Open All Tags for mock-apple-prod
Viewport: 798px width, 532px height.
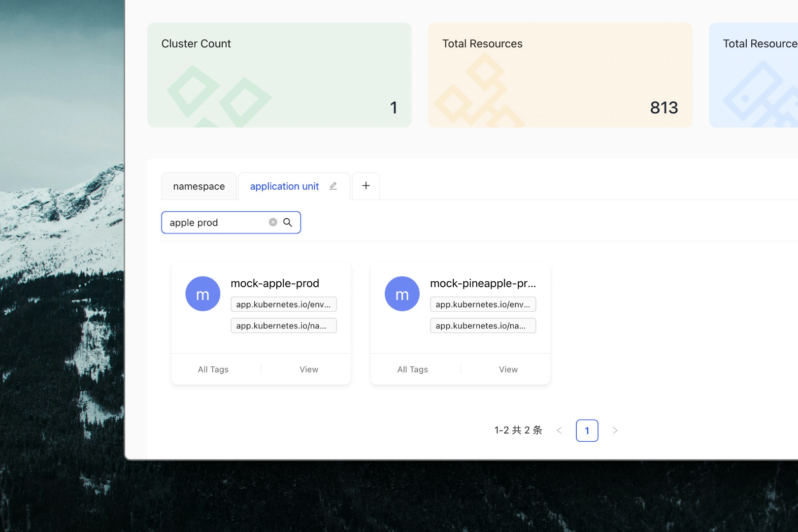[213, 369]
